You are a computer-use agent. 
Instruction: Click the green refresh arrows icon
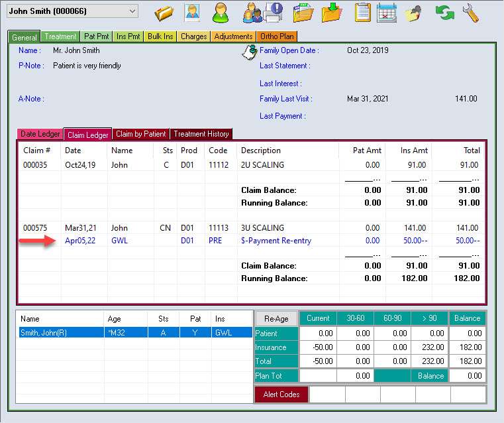coord(445,12)
